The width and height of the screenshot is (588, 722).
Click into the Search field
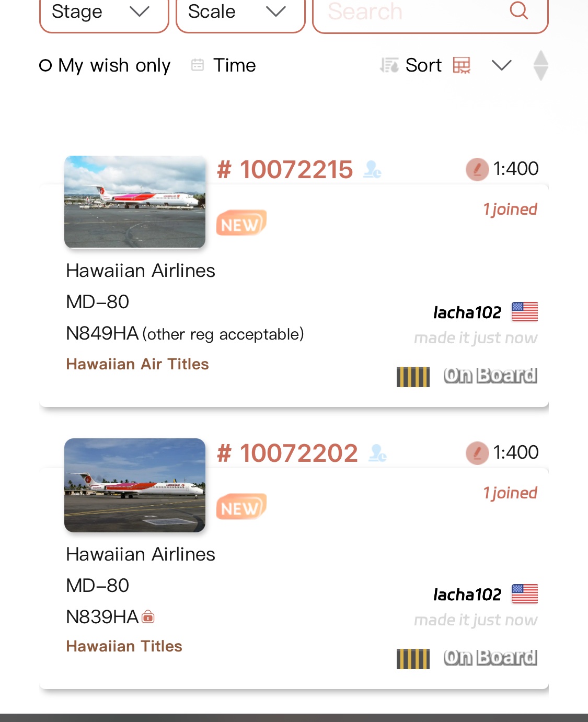tap(413, 13)
